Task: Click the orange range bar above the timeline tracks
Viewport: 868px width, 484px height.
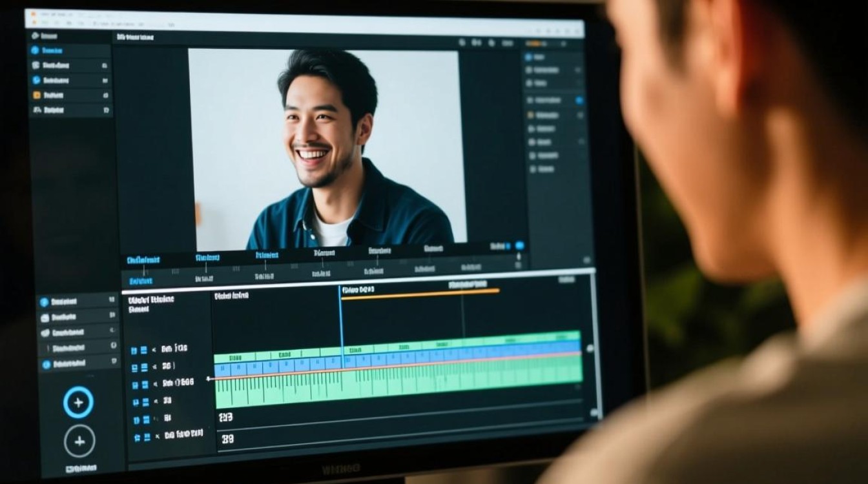Action: 420,294
